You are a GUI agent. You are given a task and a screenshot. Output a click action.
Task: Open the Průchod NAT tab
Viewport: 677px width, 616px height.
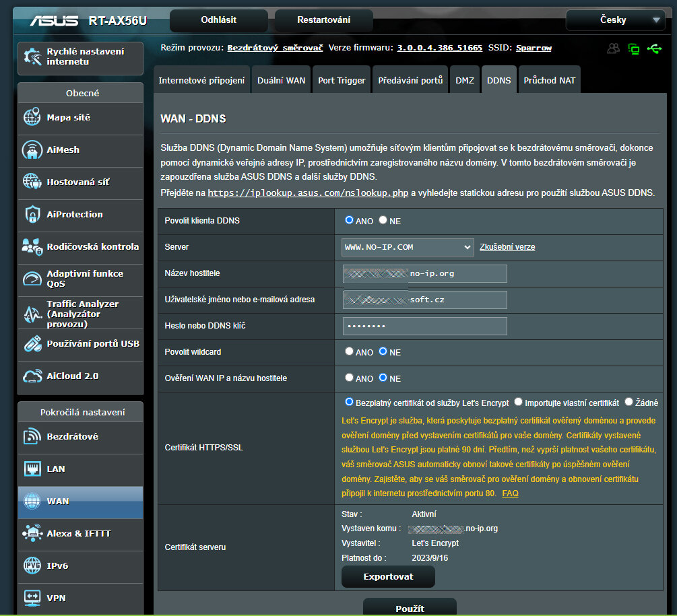tap(549, 80)
